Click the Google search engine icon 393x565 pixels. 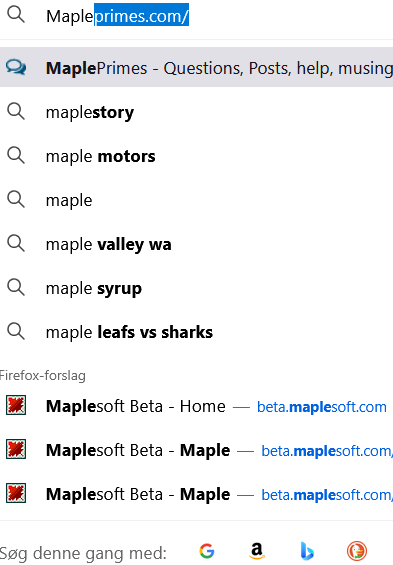(x=207, y=551)
